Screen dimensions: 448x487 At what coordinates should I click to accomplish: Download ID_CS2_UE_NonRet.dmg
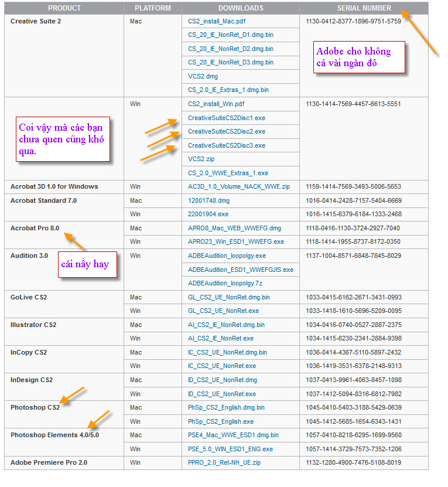coord(223,380)
